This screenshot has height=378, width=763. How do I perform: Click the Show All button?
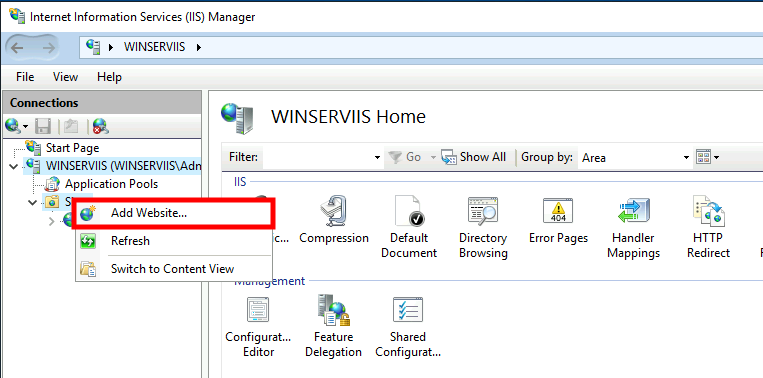pyautogui.click(x=474, y=157)
